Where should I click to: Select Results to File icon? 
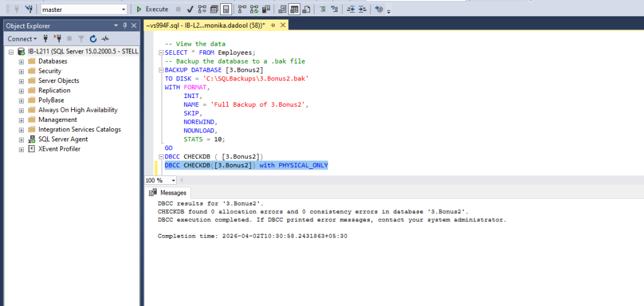point(306,9)
